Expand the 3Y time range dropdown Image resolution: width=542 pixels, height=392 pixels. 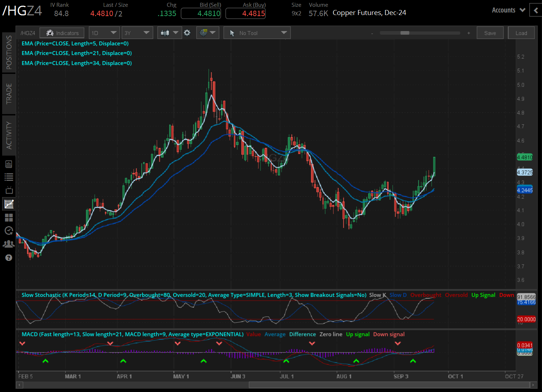coord(137,33)
